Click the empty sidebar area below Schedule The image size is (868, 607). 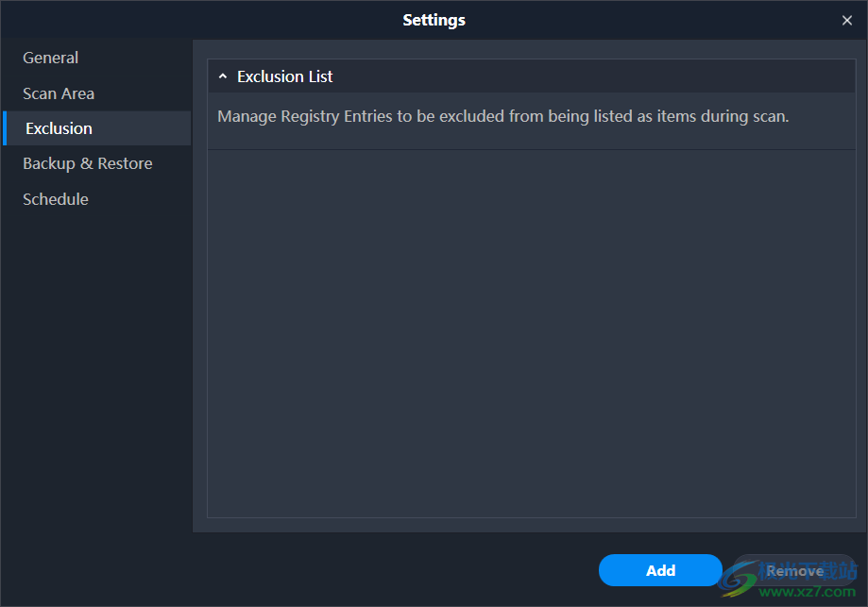pos(97,377)
